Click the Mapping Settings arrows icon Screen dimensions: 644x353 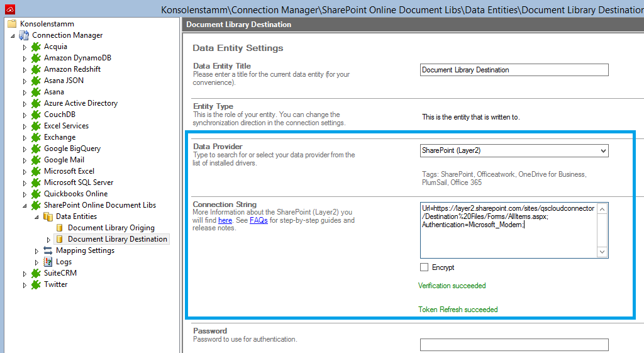coord(48,250)
